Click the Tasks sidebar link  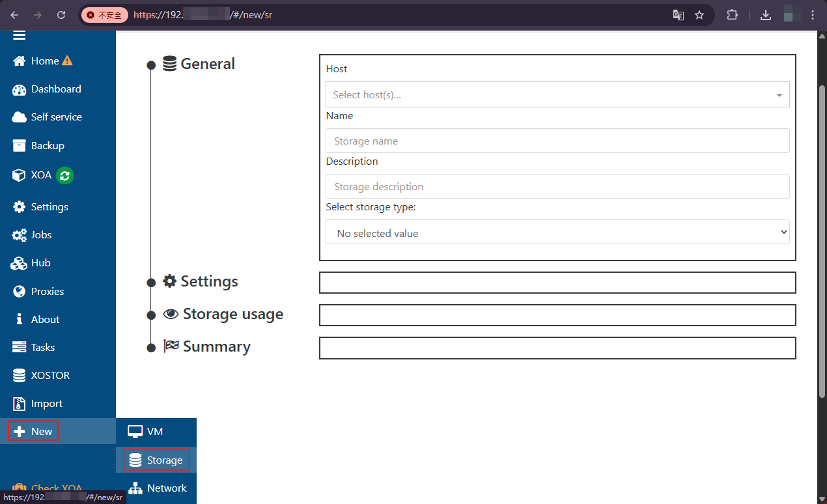point(43,348)
